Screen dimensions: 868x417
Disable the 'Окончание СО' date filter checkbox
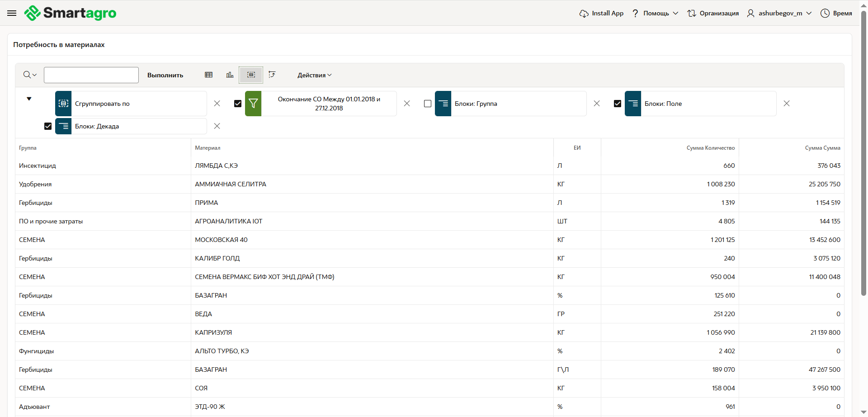click(x=238, y=104)
